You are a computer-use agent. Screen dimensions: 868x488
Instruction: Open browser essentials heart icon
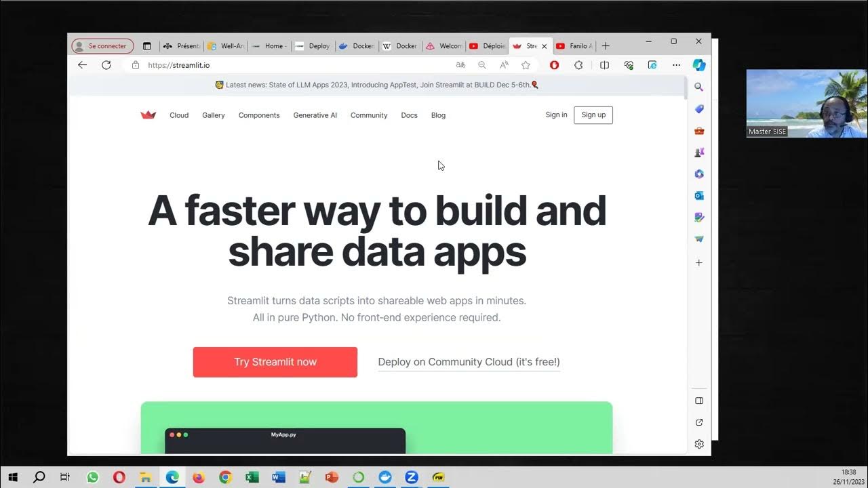coord(629,65)
